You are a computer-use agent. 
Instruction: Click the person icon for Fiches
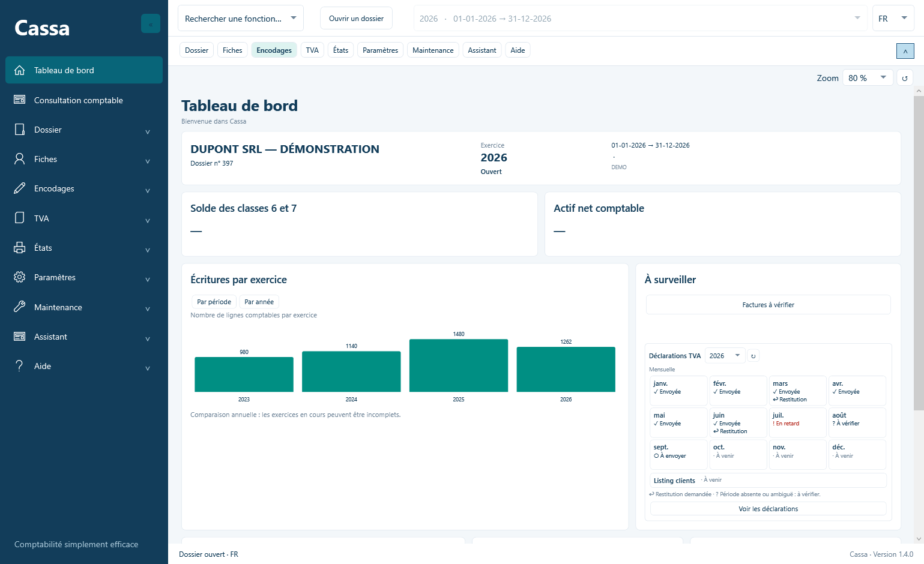click(x=20, y=159)
